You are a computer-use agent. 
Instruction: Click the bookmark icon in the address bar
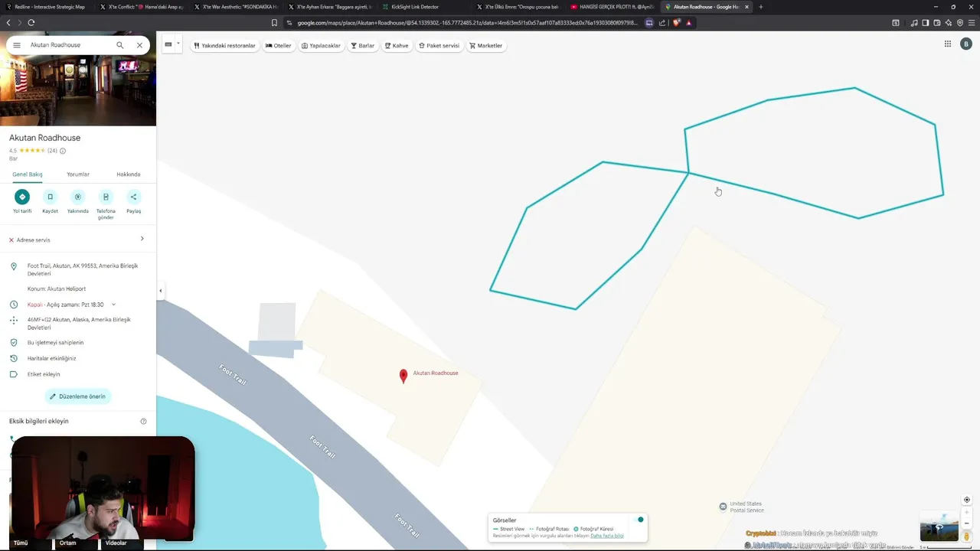275,22
